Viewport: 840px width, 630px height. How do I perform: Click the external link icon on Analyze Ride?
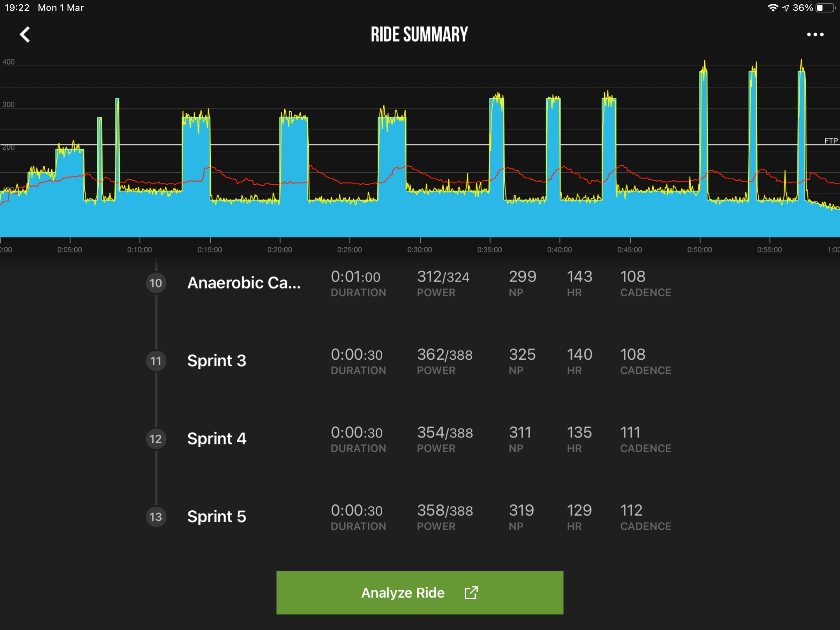pos(471,593)
